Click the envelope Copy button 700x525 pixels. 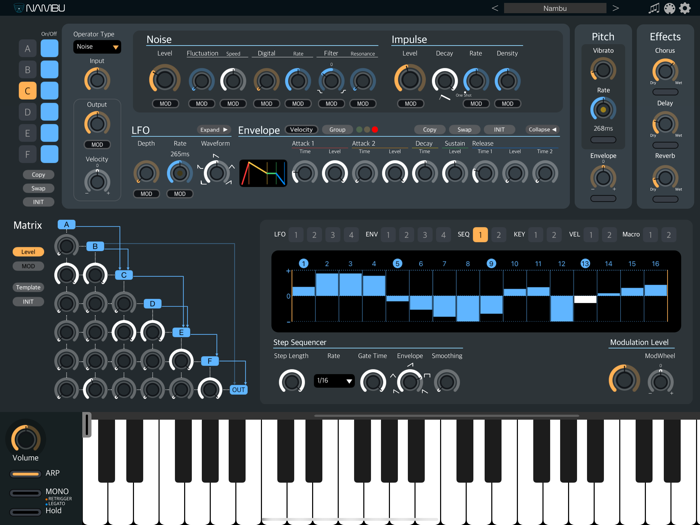429,129
